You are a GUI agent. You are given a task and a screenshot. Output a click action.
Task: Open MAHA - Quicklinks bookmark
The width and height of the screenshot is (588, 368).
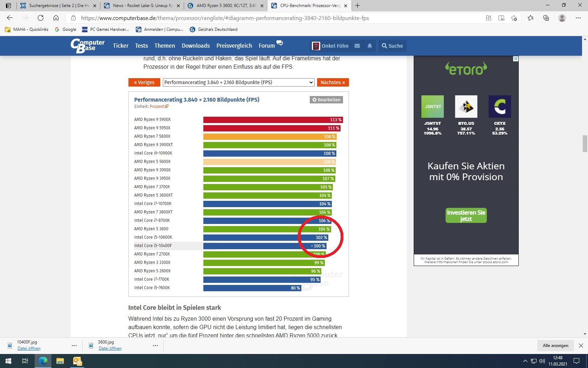(27, 29)
